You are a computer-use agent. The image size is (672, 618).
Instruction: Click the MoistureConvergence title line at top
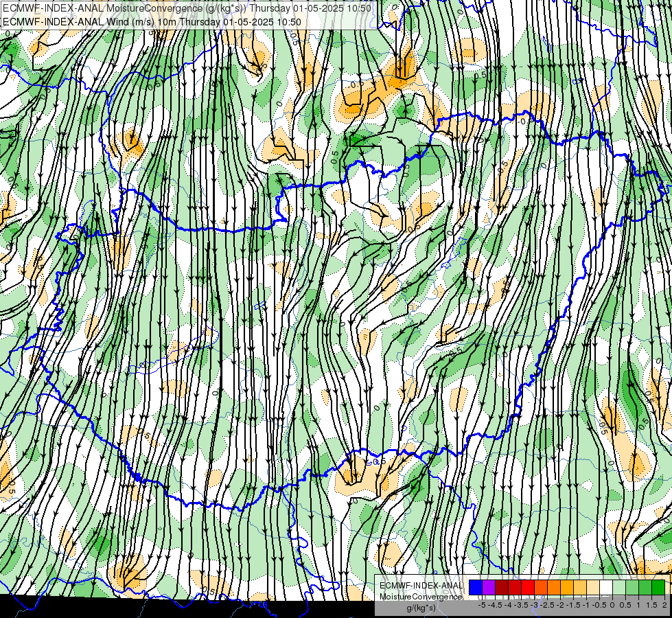pos(187,8)
